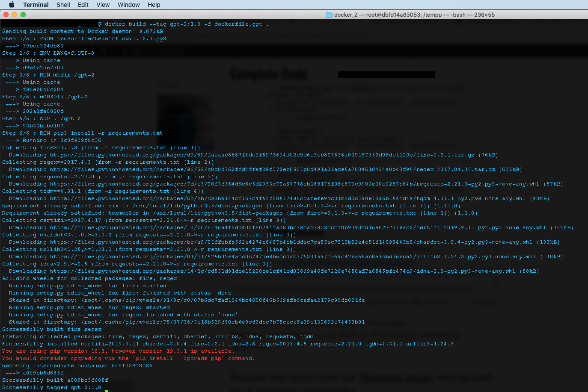Click the requests-2.21.0 wheel download URL

pos(294,184)
